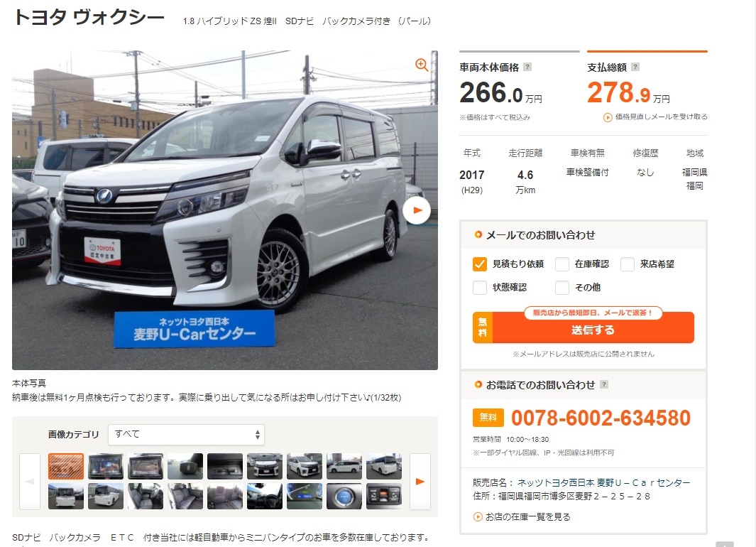Uncheck the 見積もり依頼 checkbox
Screen dimensions: 756x547
(x=480, y=264)
